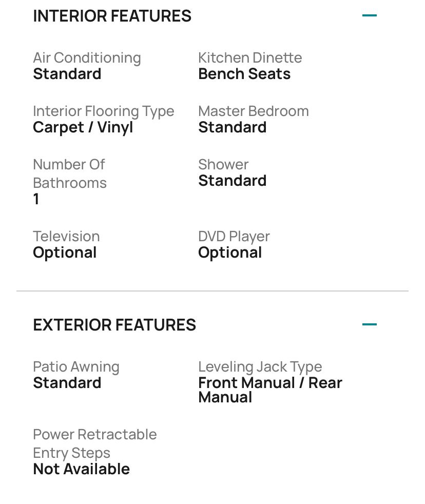Select the Shower label
Image resolution: width=425 pixels, height=504 pixels.
223,165
